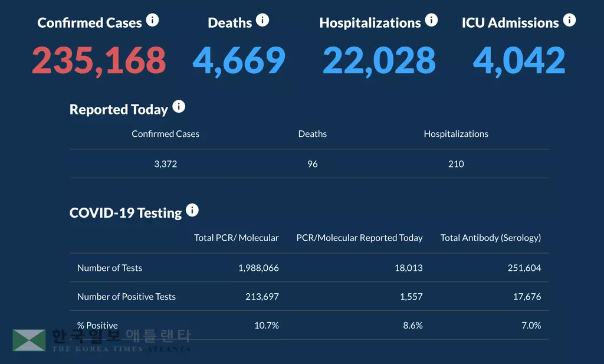Click the 4,042 ICU admissions number
This screenshot has width=604, height=364.
click(519, 60)
